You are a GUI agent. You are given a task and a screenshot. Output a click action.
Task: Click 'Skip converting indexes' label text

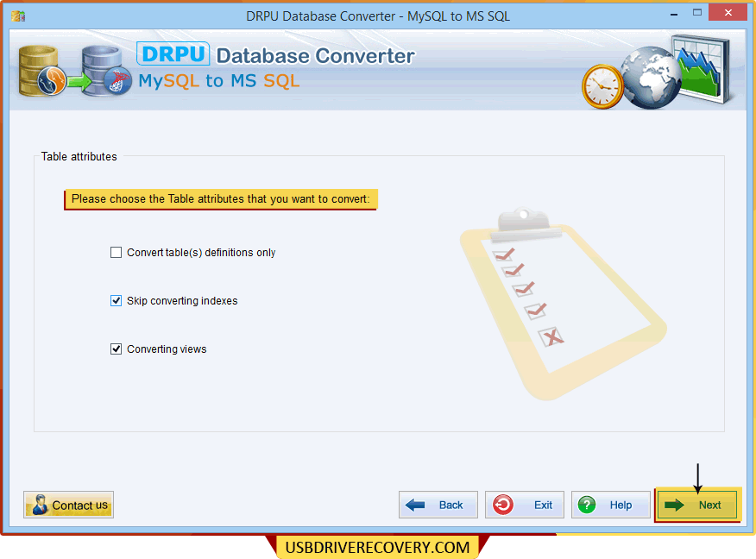[182, 301]
